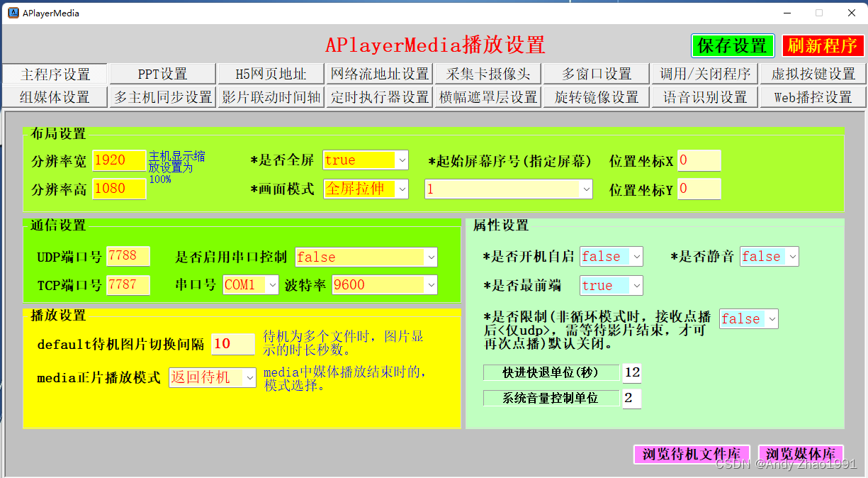This screenshot has height=478, width=868.
Task: Open 网络流地址设置 tab
Action: tap(380, 74)
